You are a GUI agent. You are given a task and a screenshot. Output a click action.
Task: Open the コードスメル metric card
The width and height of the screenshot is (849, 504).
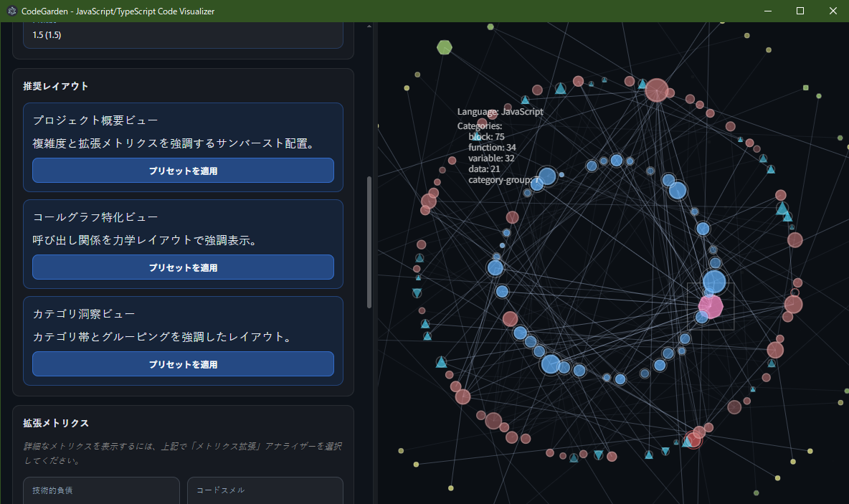coord(265,491)
